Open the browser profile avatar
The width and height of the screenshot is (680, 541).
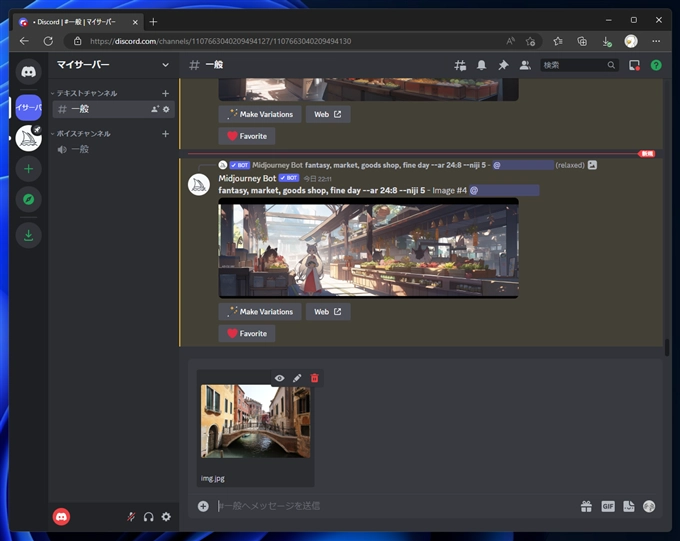point(631,41)
